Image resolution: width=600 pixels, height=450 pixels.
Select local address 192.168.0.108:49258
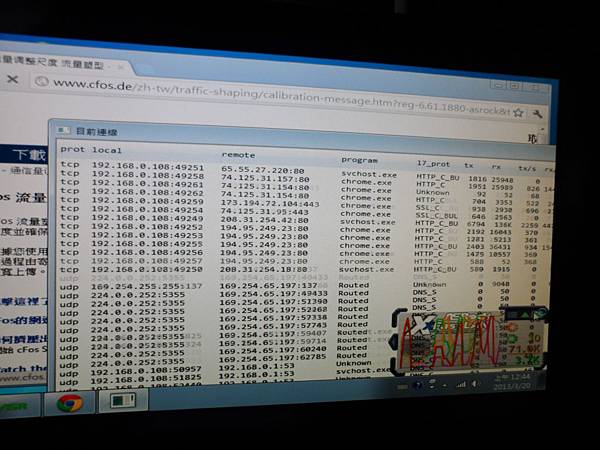(148, 176)
